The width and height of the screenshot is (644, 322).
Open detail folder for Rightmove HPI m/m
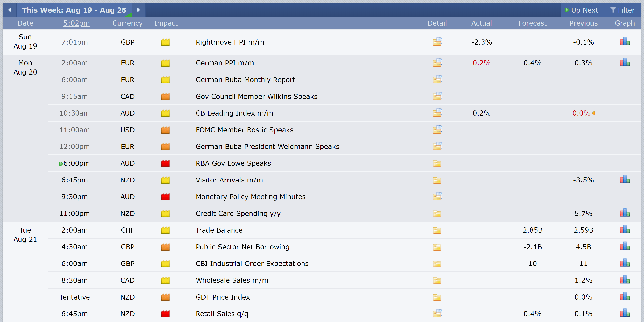tap(437, 42)
